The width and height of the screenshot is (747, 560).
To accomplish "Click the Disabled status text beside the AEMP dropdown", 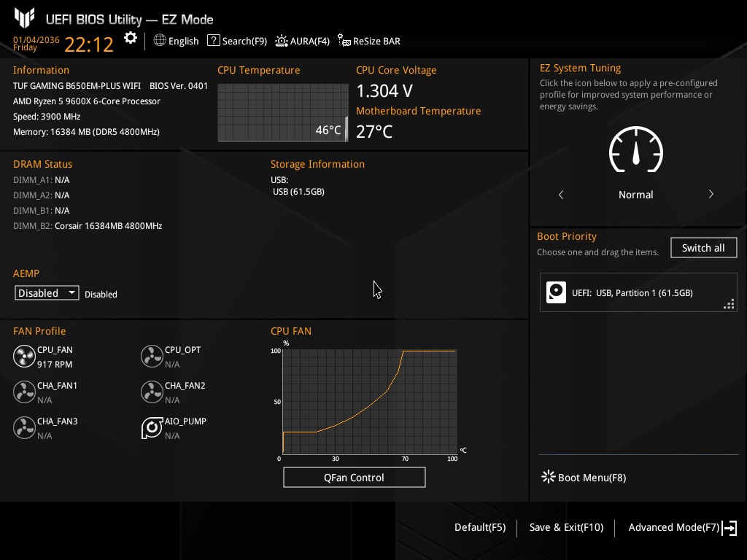I will [x=101, y=295].
